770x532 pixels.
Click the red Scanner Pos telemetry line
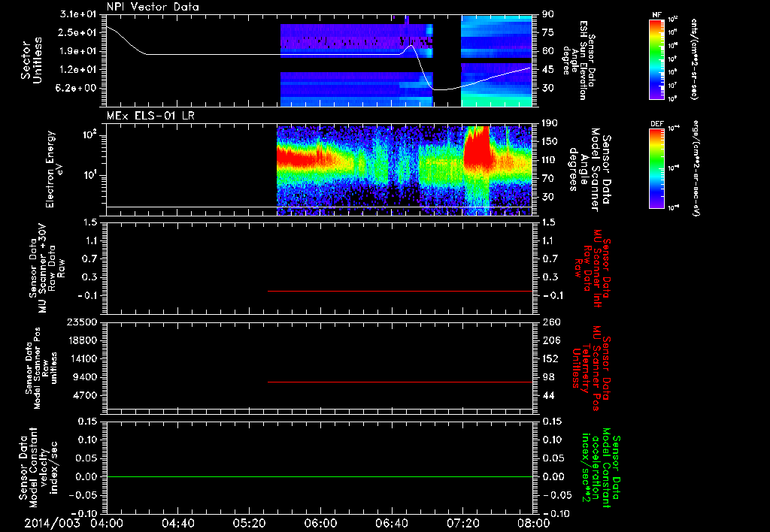[x=400, y=382]
